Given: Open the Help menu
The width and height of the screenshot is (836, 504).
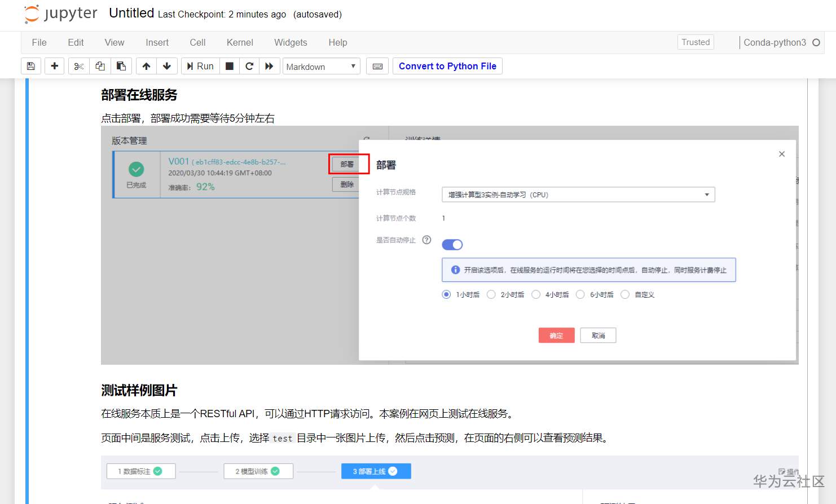Looking at the screenshot, I should [338, 42].
